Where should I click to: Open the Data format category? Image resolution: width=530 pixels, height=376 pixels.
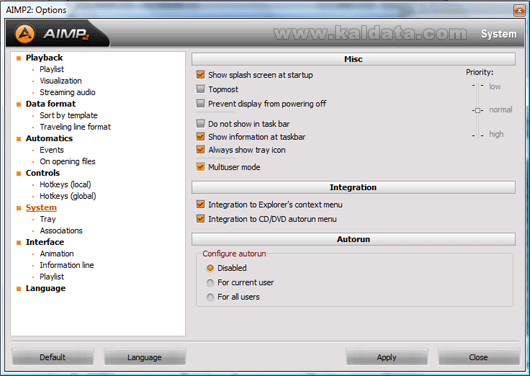coord(51,104)
